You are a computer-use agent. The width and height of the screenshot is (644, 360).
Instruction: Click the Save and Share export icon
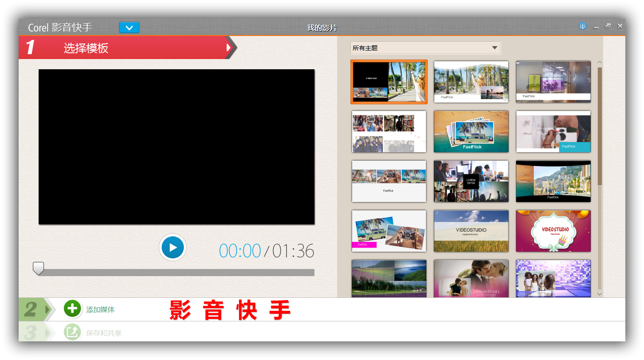click(x=72, y=332)
